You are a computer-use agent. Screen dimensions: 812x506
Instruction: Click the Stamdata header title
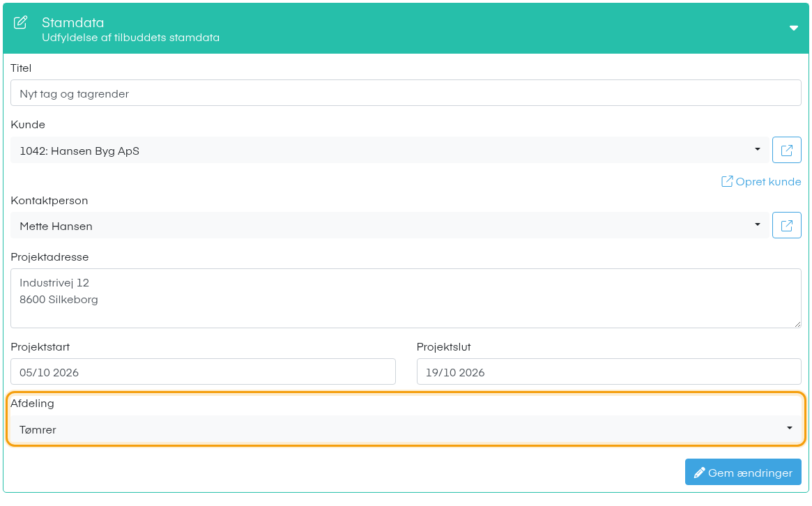click(x=73, y=23)
